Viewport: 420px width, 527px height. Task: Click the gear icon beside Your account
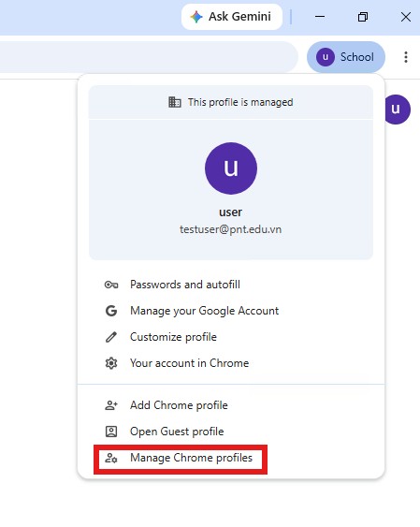point(111,363)
